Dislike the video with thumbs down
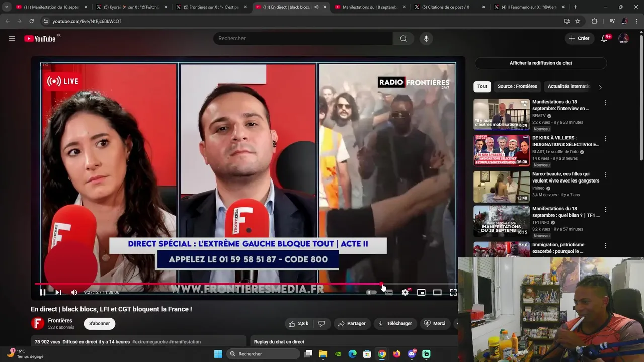The image size is (644, 362). coord(321,323)
